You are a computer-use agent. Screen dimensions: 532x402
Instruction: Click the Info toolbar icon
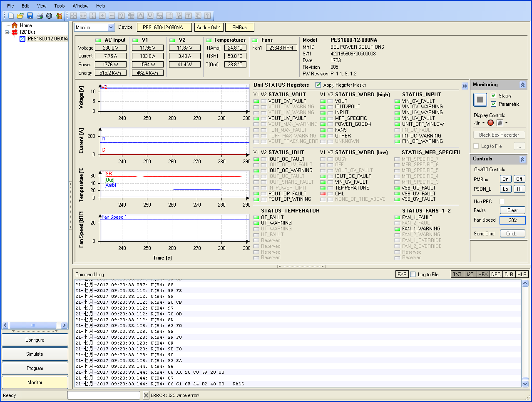click(x=49, y=16)
